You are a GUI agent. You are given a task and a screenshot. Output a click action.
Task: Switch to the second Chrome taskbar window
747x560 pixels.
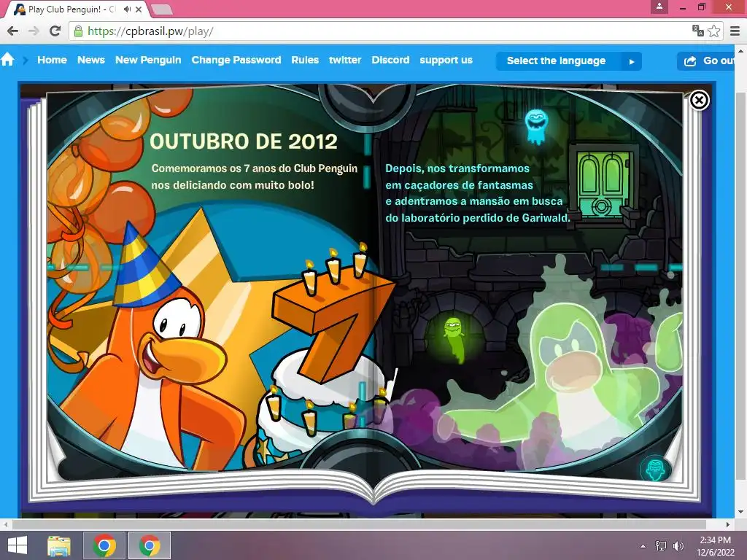coord(150,545)
